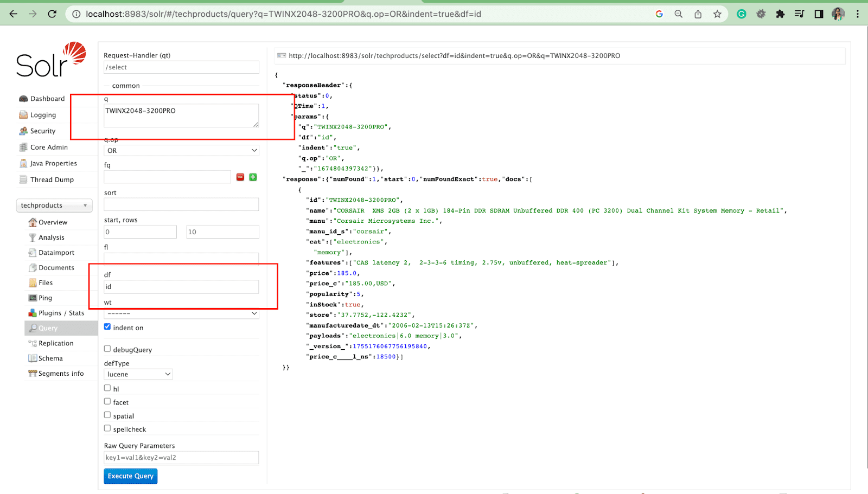Expand the q.op dropdown showing OR
Screen dimensions: 868x494
(181, 151)
